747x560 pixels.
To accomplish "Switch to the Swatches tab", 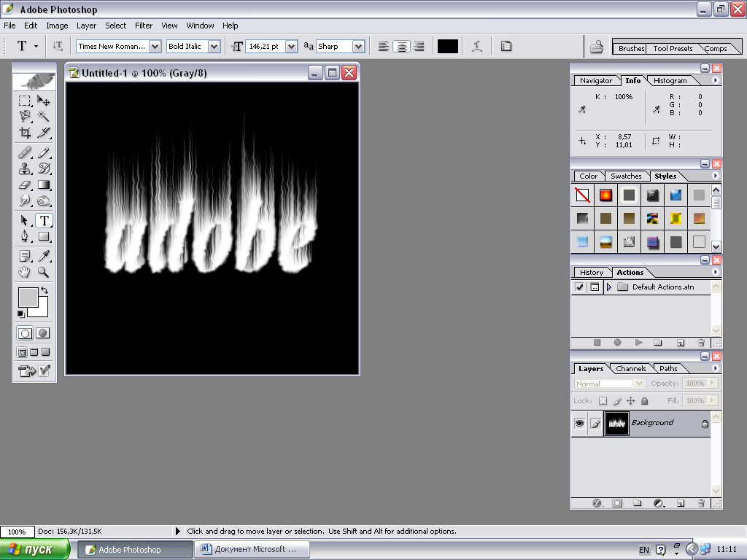I will point(626,176).
